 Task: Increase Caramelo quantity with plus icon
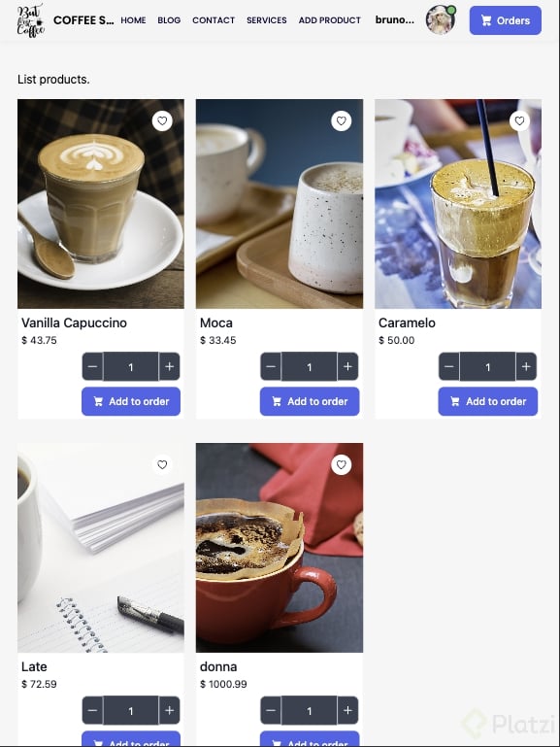tap(526, 366)
